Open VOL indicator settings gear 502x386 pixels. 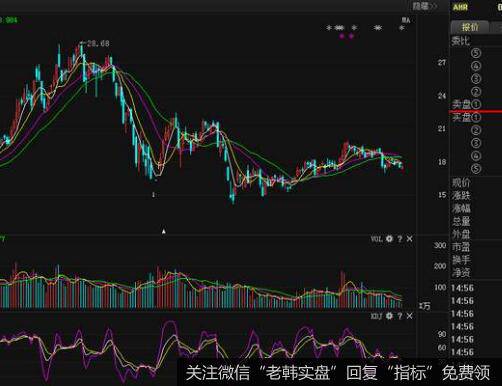point(389,239)
